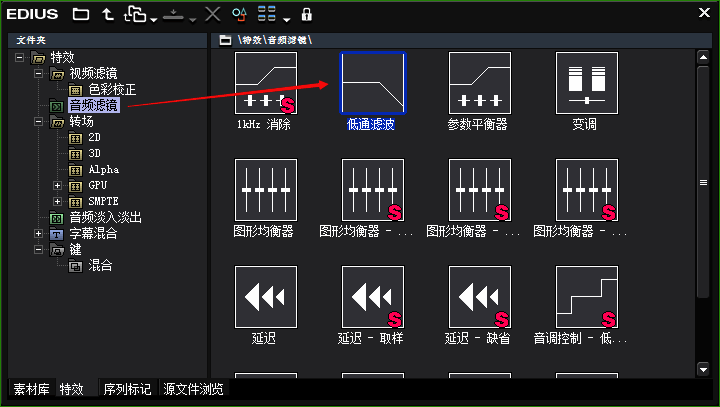Click the properties icon in the toolbar
This screenshot has height=407, width=720.
(x=239, y=15)
